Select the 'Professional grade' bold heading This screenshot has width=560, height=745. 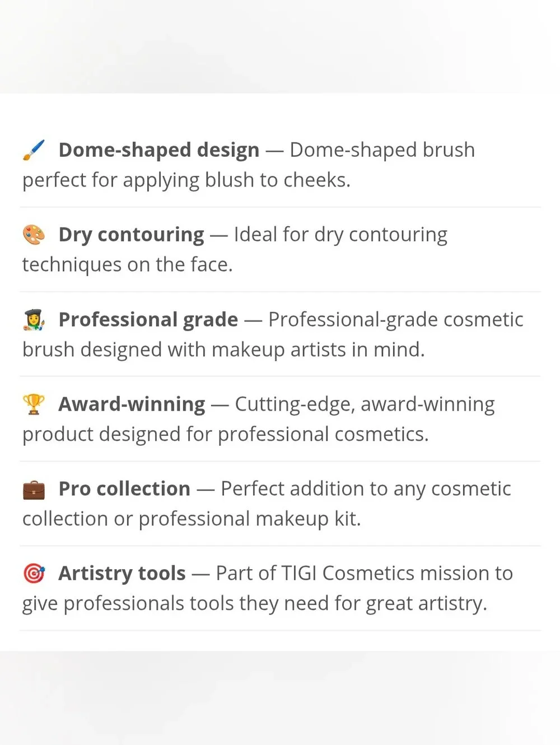pyautogui.click(x=148, y=319)
